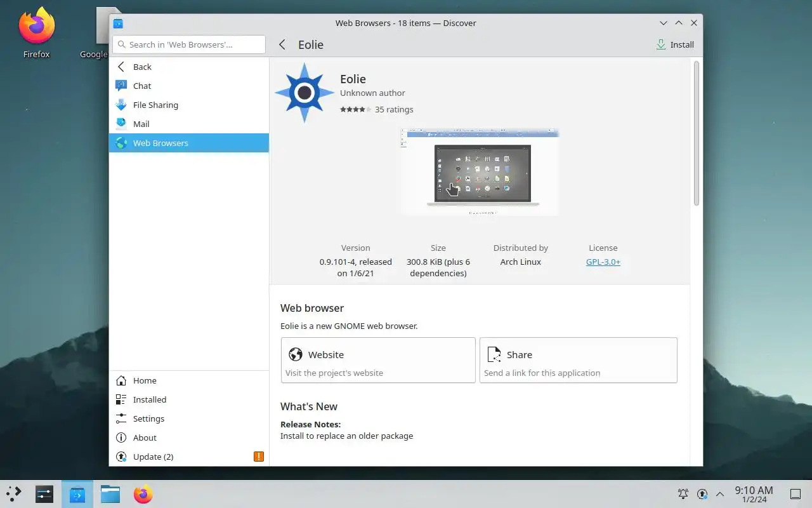
Task: Click the notifications bell tray icon
Action: [683, 494]
